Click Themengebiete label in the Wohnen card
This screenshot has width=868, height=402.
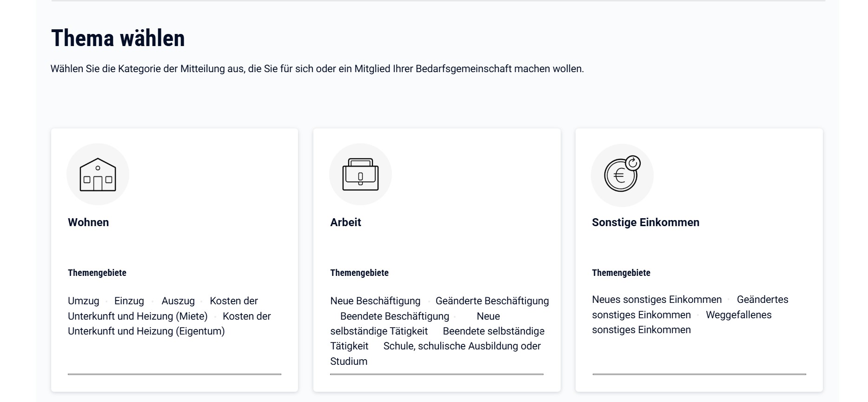coord(97,273)
